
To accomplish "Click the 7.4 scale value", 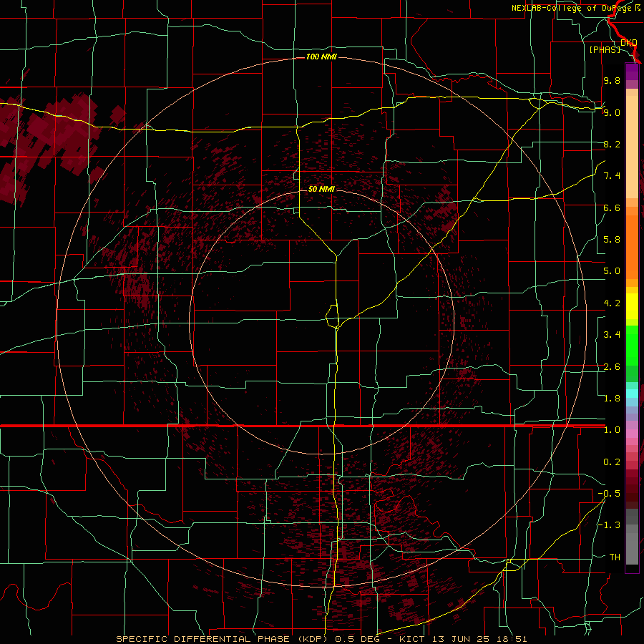I will 612,176.
